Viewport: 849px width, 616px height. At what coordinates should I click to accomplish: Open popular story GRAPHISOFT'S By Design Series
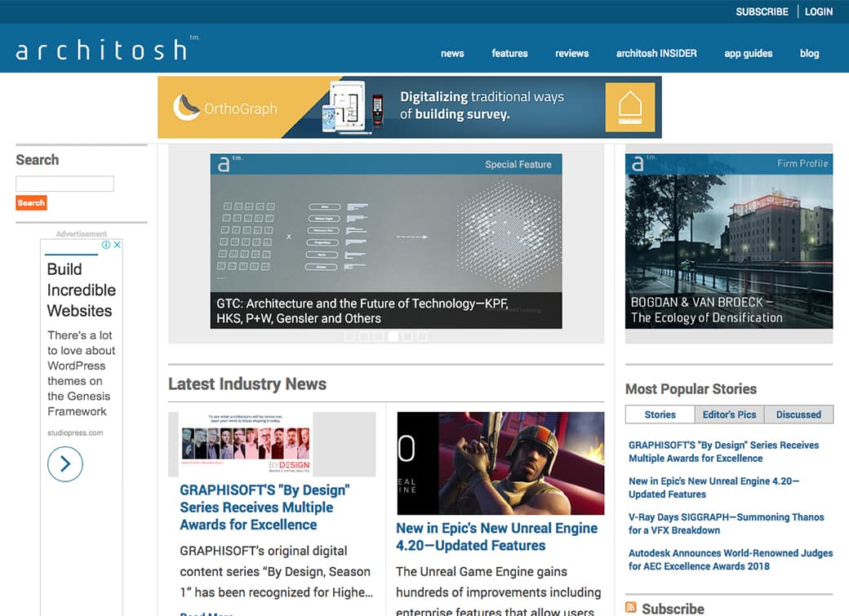point(723,451)
